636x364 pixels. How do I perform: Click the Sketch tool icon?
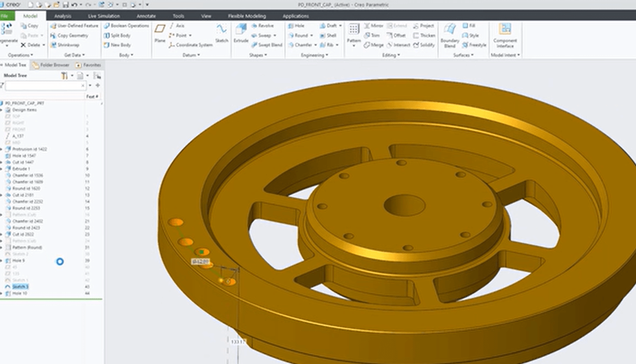click(x=222, y=33)
